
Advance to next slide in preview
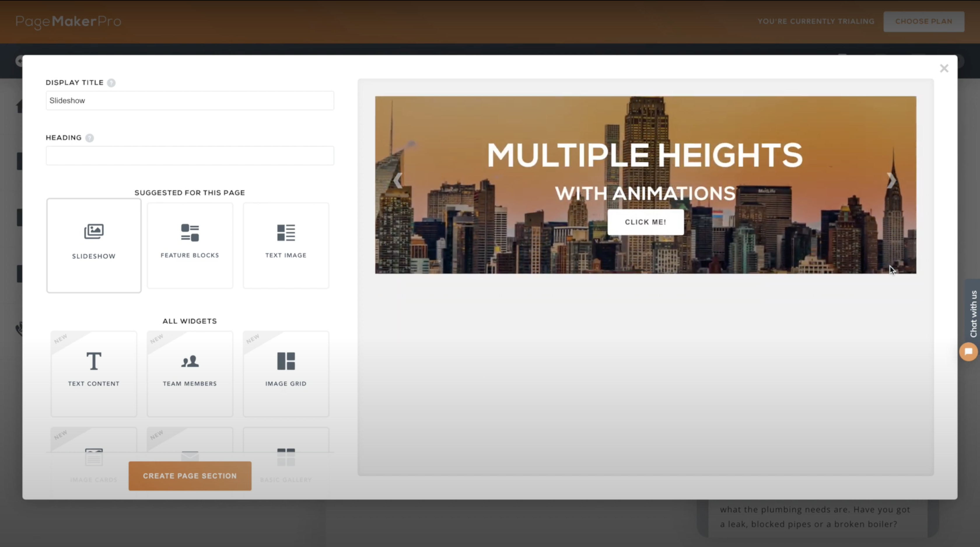(x=891, y=180)
